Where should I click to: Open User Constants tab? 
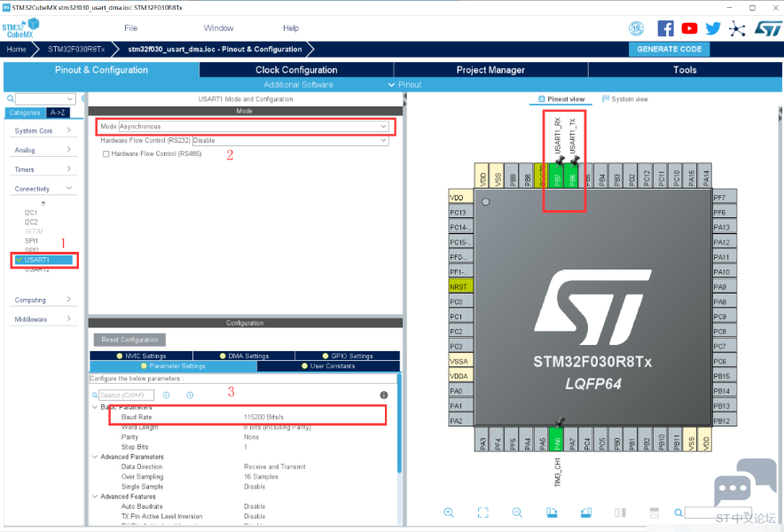click(328, 366)
